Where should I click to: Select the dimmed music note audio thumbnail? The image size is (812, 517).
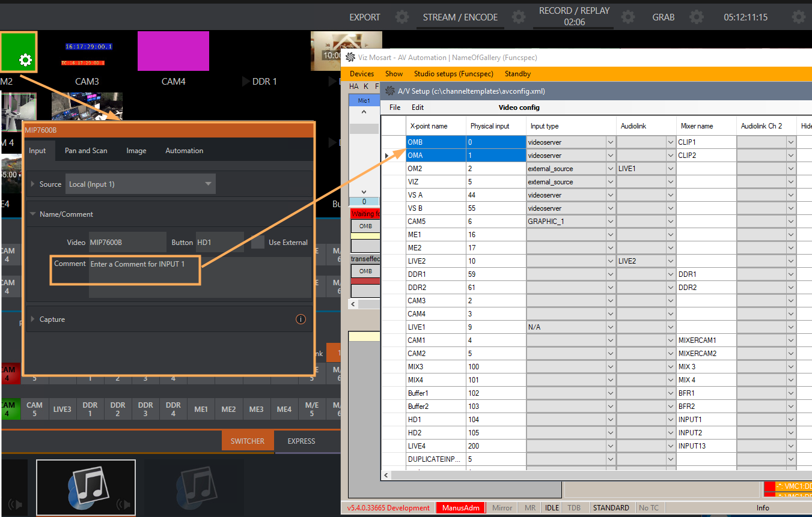194,487
